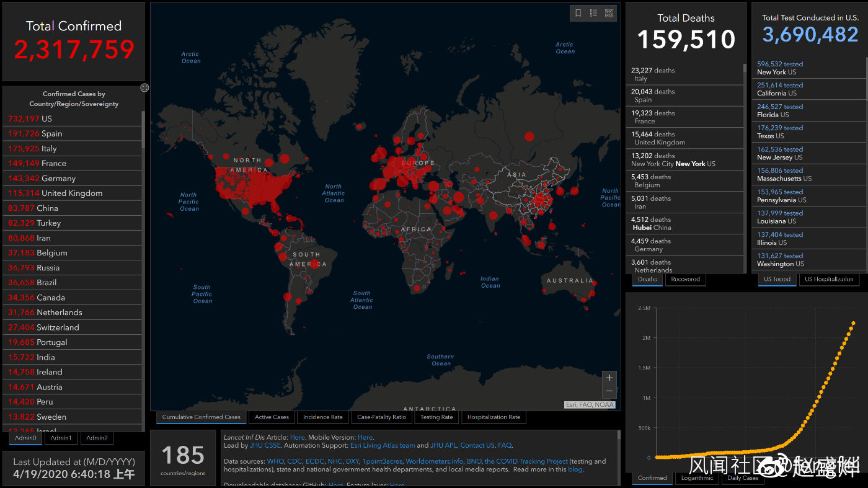Image resolution: width=868 pixels, height=488 pixels.
Task: Select the '4,512 deaths Hubei China' entry
Action: (x=684, y=223)
